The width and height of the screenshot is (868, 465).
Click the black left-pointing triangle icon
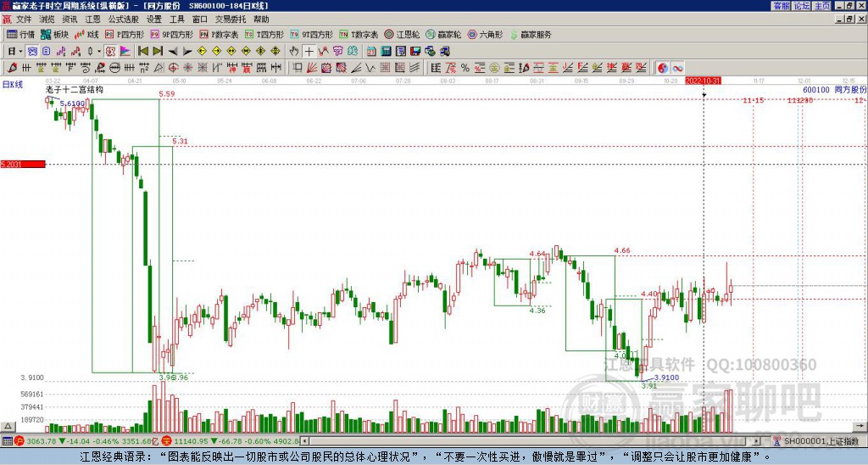(172, 51)
